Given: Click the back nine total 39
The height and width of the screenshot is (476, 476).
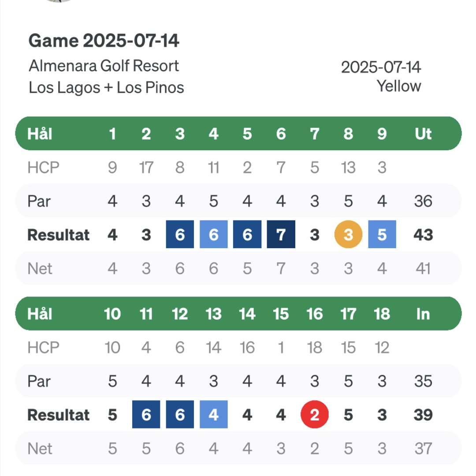Looking at the screenshot, I should click(423, 415).
